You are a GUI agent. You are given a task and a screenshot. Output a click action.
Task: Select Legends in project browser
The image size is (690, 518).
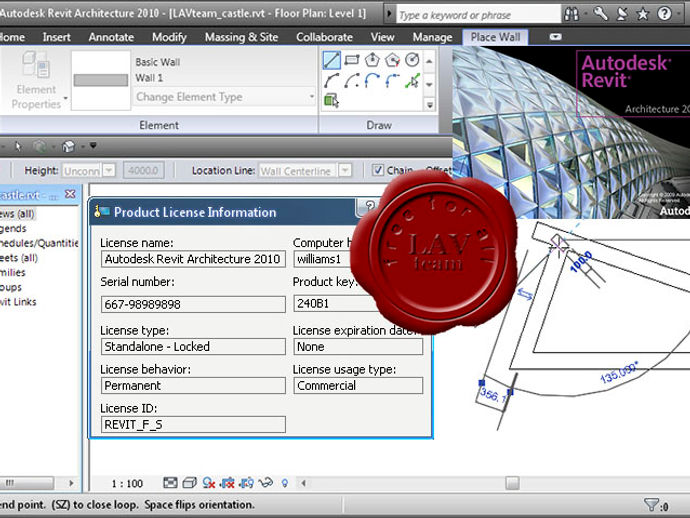tap(13, 228)
